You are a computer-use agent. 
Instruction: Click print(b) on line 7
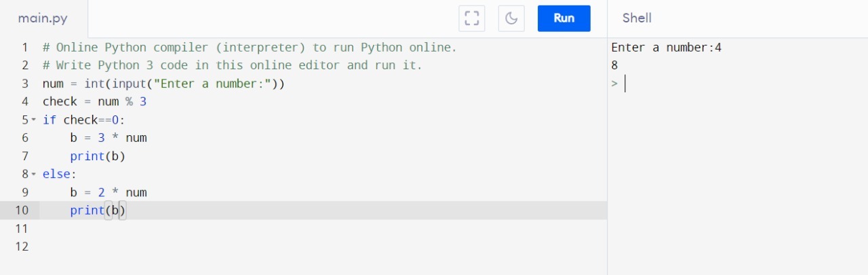(98, 156)
